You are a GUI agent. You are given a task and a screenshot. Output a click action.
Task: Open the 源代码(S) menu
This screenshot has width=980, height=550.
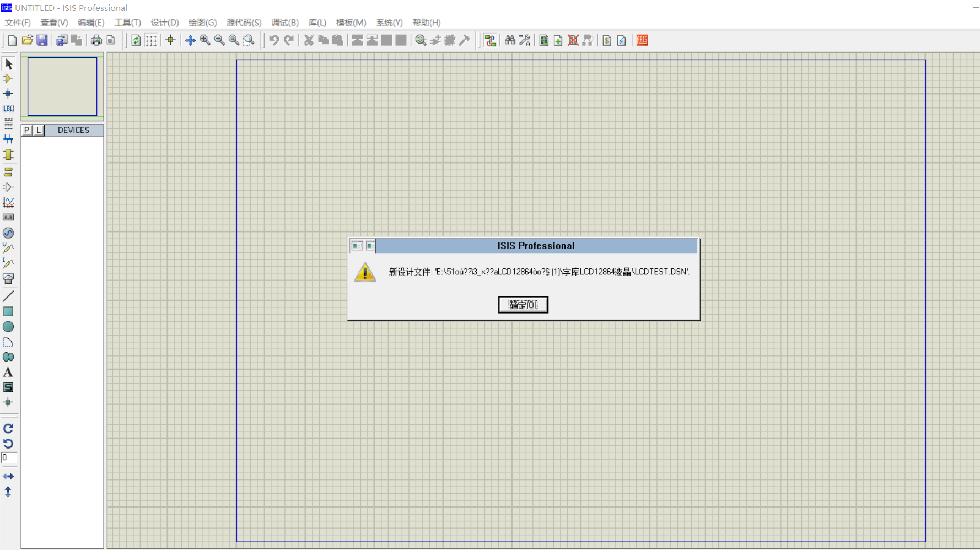click(244, 23)
